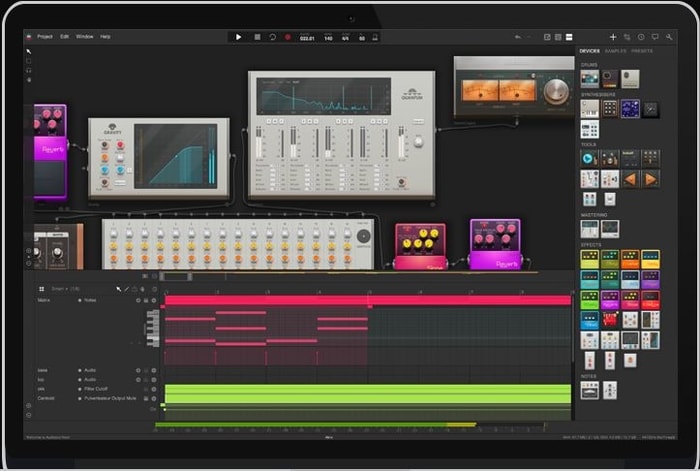This screenshot has width=700, height=471.
Task: Click the undo arrow in top toolbar
Action: pyautogui.click(x=518, y=37)
